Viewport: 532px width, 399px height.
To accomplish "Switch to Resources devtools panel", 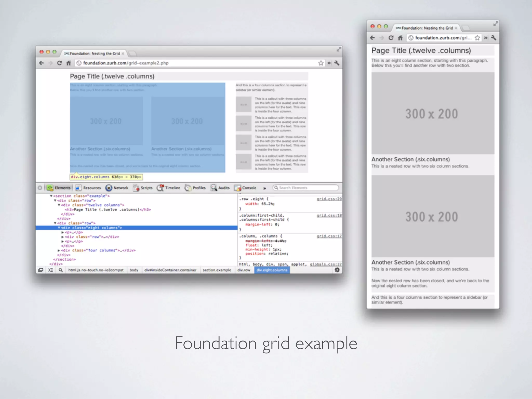I will 88,188.
